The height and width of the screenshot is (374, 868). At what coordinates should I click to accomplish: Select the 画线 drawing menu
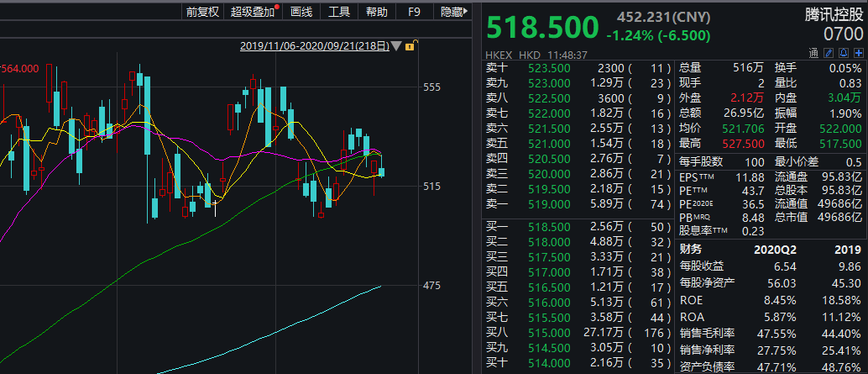click(301, 13)
